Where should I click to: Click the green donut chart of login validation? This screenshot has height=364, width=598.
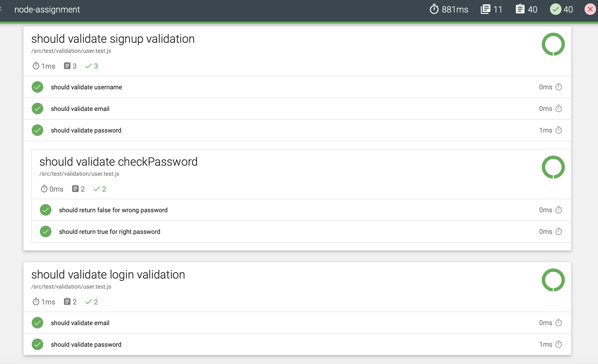(x=553, y=280)
